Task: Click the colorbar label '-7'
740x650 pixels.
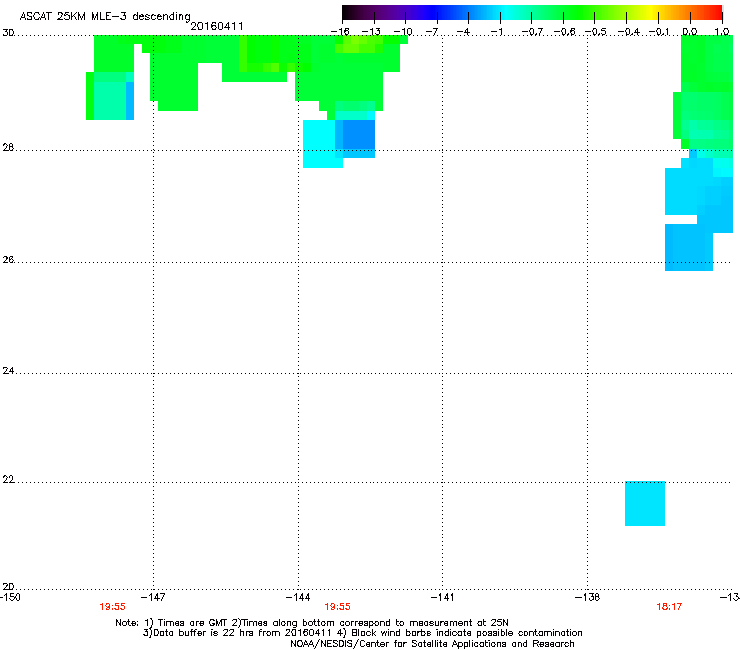Action: pos(432,32)
